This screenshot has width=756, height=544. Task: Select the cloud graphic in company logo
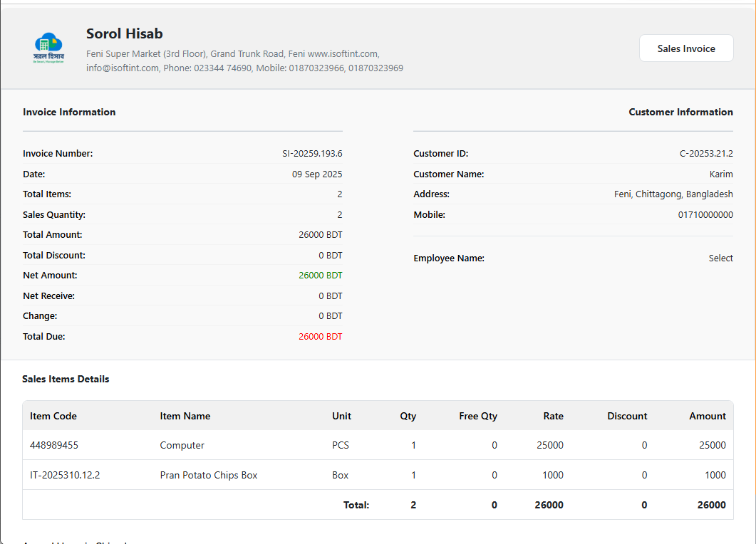49,41
